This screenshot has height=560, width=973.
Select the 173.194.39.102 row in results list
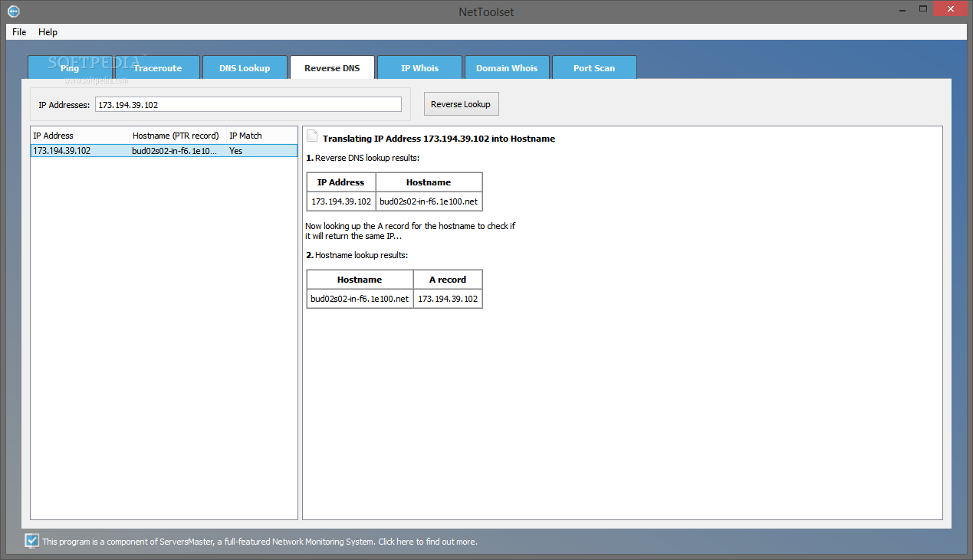pyautogui.click(x=164, y=151)
